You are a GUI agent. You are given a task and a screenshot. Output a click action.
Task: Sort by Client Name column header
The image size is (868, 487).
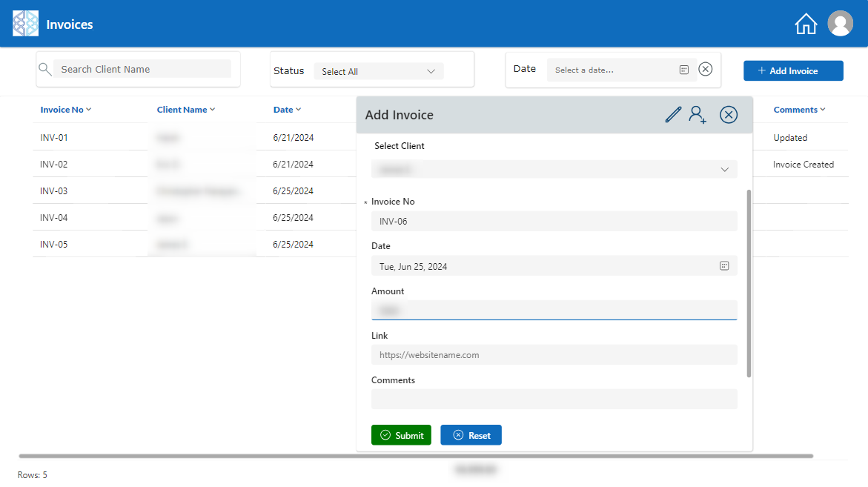pos(185,110)
